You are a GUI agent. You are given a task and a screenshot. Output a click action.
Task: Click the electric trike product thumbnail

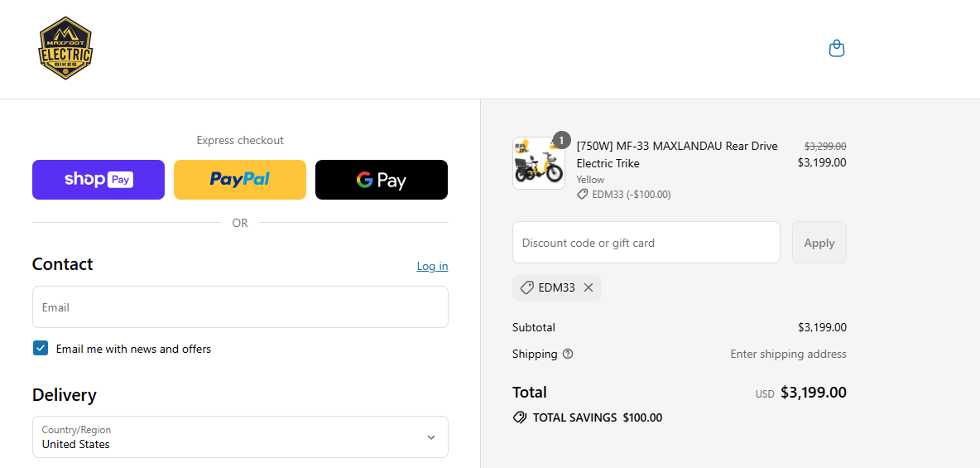538,163
